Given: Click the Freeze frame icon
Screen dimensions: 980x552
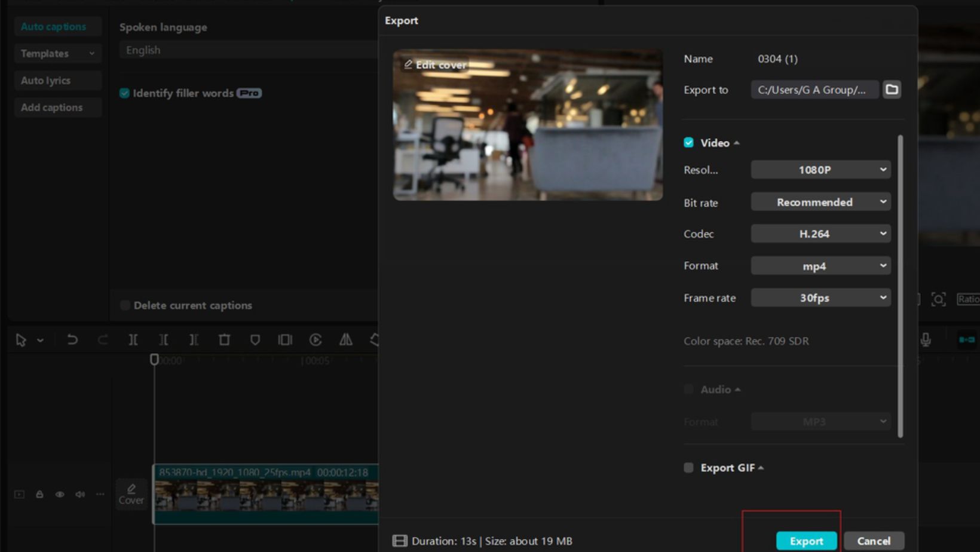Looking at the screenshot, I should (285, 340).
